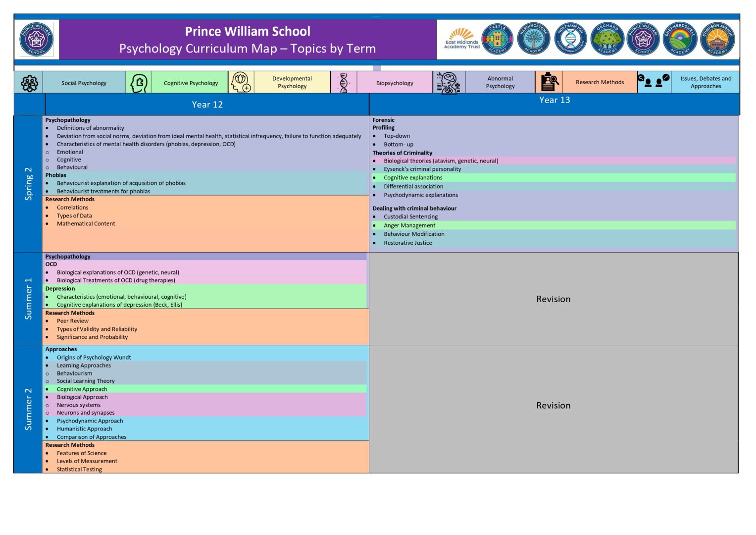Open the Hardingstone Academy tree badge
Viewport: 756px width, 535px height.
(x=534, y=39)
